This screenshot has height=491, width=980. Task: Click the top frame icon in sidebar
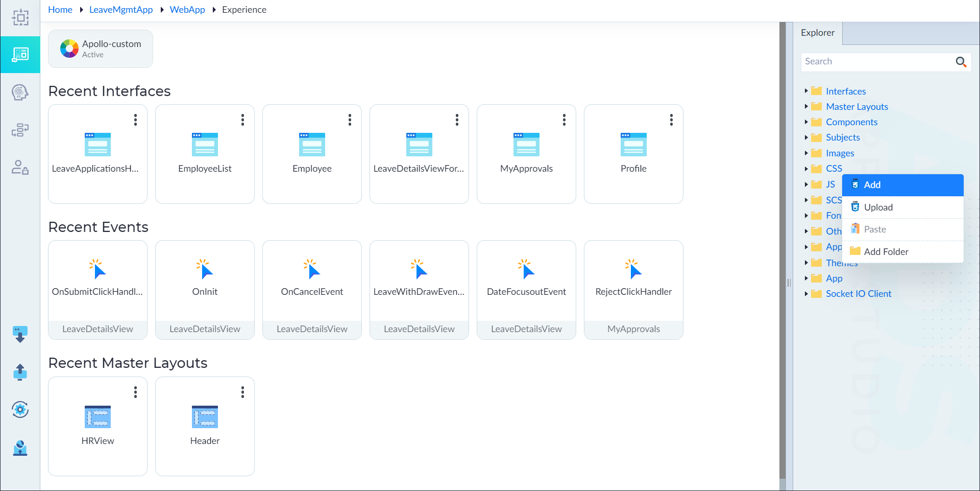20,17
